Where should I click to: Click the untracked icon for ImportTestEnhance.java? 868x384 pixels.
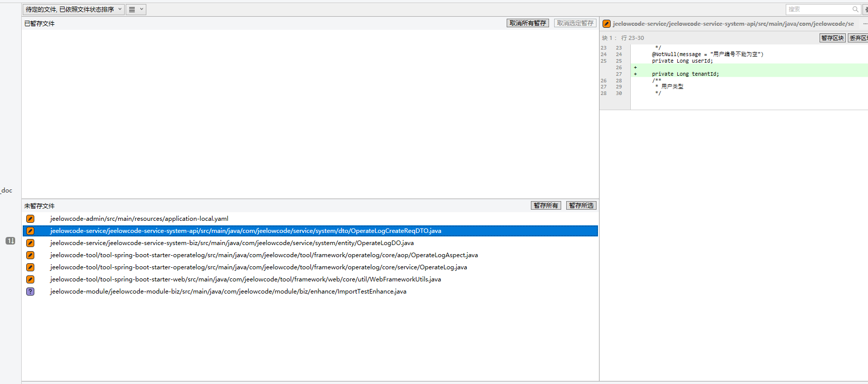click(x=30, y=292)
